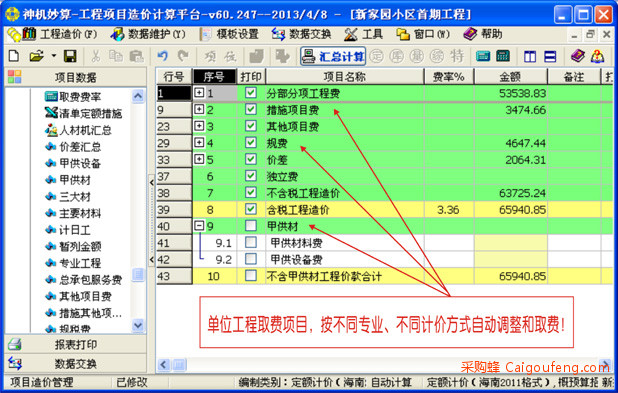Viewport: 618px width, 393px height.
Task: Uncheck print box for 分部分项工程费 row
Action: coord(251,93)
